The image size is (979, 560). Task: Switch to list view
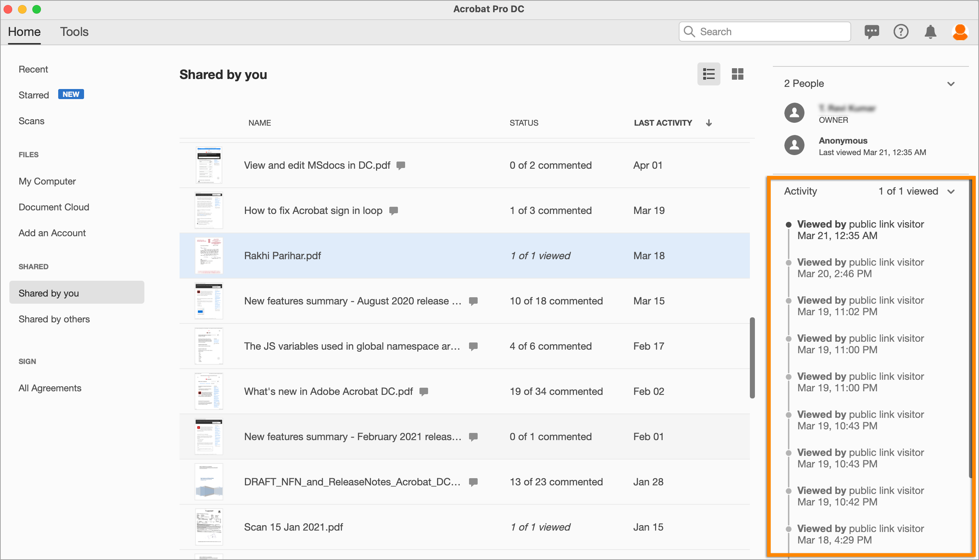pyautogui.click(x=709, y=74)
